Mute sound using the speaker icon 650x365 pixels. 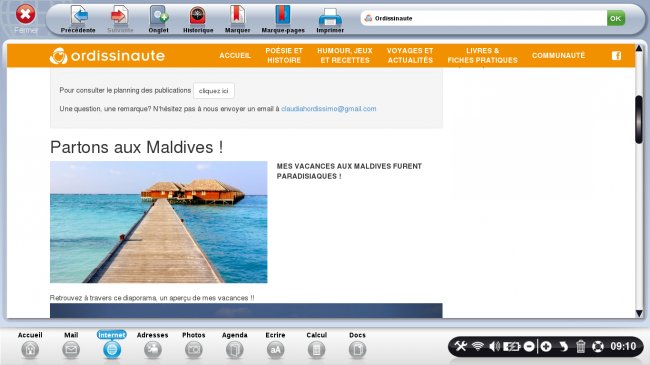494,346
